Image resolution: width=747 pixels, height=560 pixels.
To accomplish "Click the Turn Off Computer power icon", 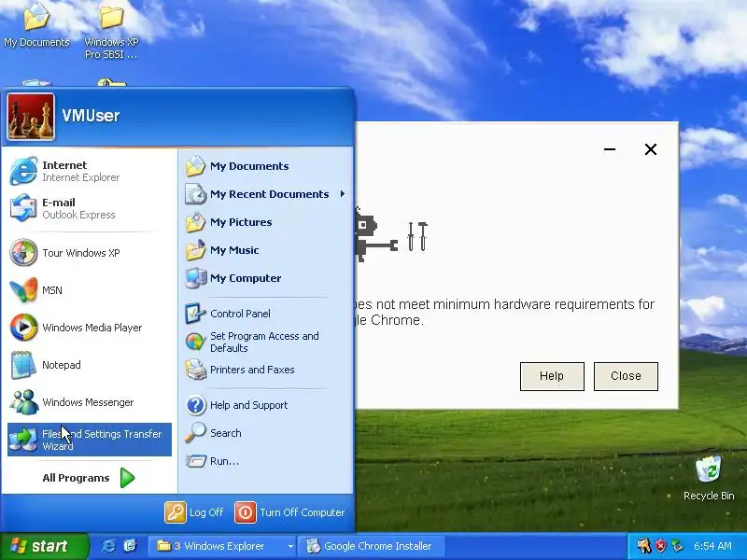I will point(246,512).
